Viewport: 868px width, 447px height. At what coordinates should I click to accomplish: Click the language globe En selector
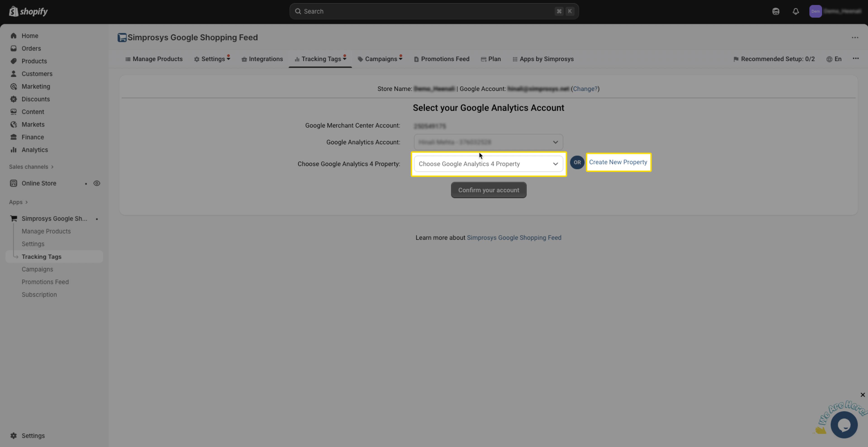[x=834, y=59]
